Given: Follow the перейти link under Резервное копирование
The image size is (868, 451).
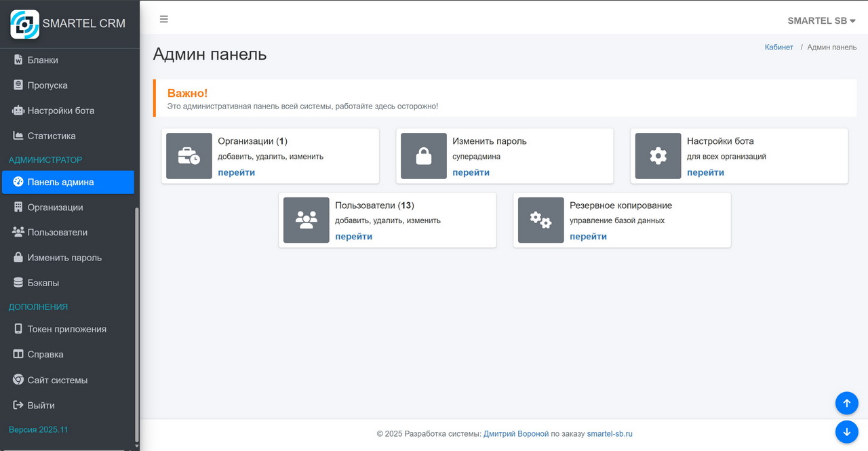Looking at the screenshot, I should (588, 237).
